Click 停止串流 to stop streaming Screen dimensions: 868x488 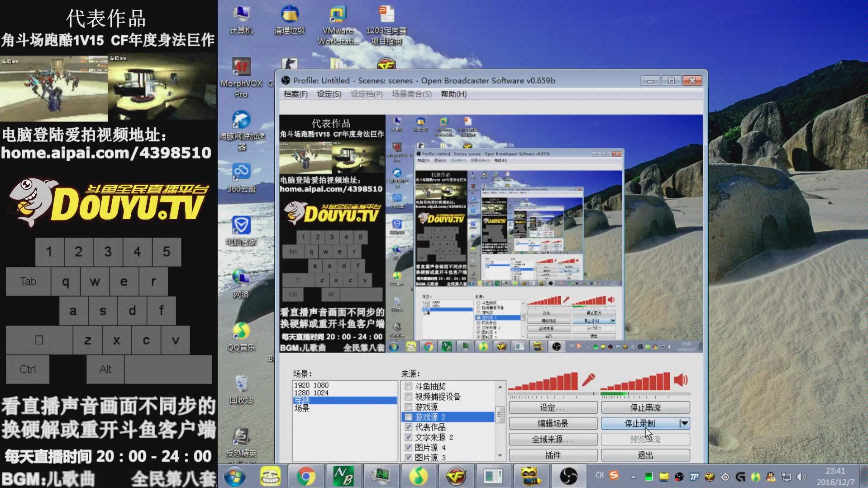click(645, 407)
